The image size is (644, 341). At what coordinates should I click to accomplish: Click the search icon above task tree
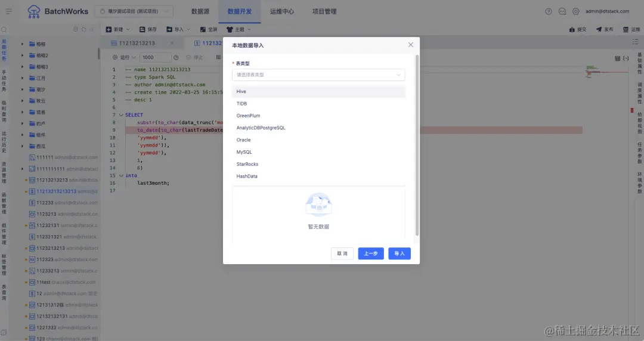(4, 30)
